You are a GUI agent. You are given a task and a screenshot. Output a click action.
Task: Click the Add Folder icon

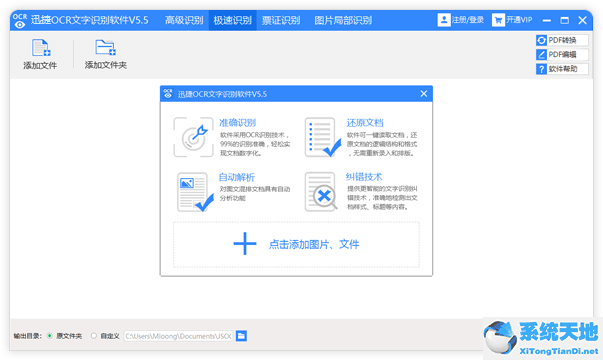tap(105, 48)
